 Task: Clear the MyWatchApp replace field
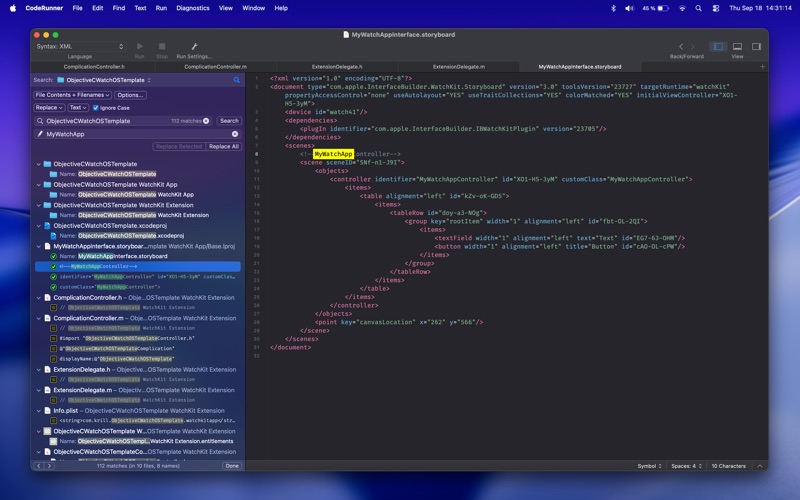235,134
